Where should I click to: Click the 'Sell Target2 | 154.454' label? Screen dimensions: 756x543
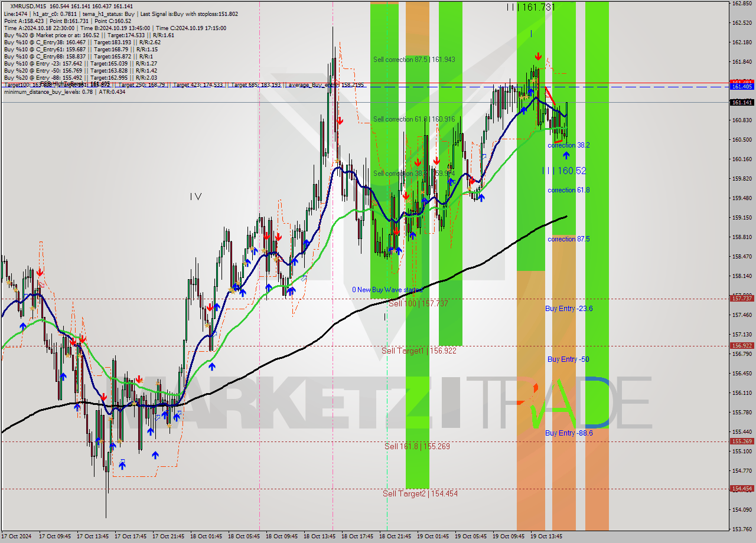click(420, 493)
